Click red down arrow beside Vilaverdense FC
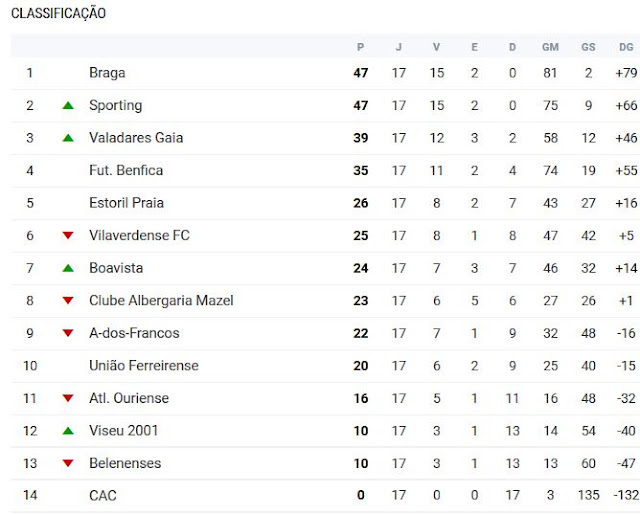 click(68, 236)
